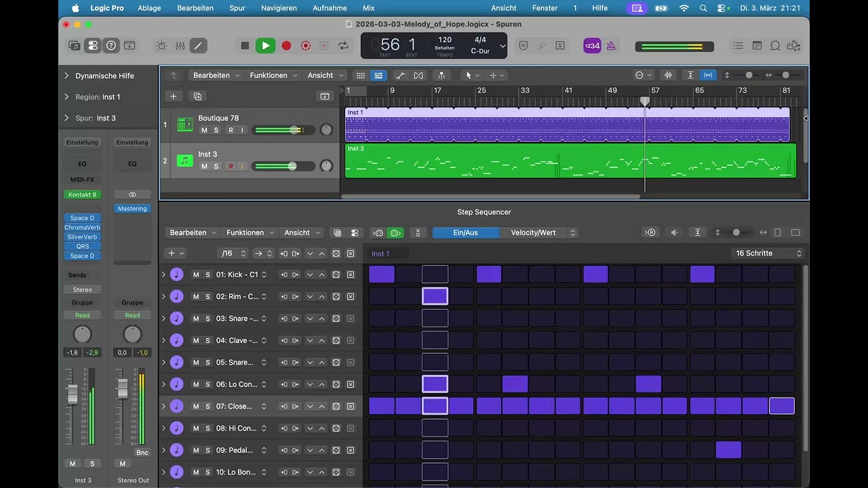This screenshot has height=488, width=868.
Task: Open Step Sequencer Funktionen menu
Action: click(x=250, y=232)
